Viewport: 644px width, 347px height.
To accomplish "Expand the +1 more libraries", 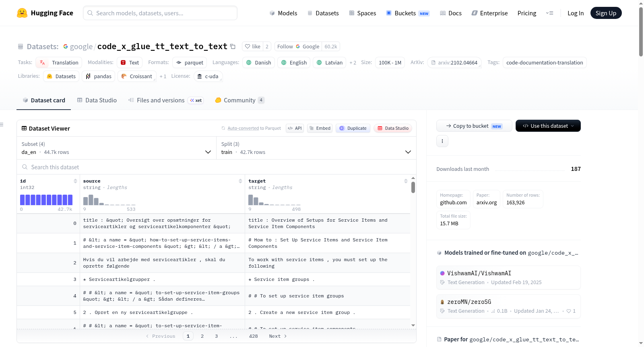I will coord(163,76).
